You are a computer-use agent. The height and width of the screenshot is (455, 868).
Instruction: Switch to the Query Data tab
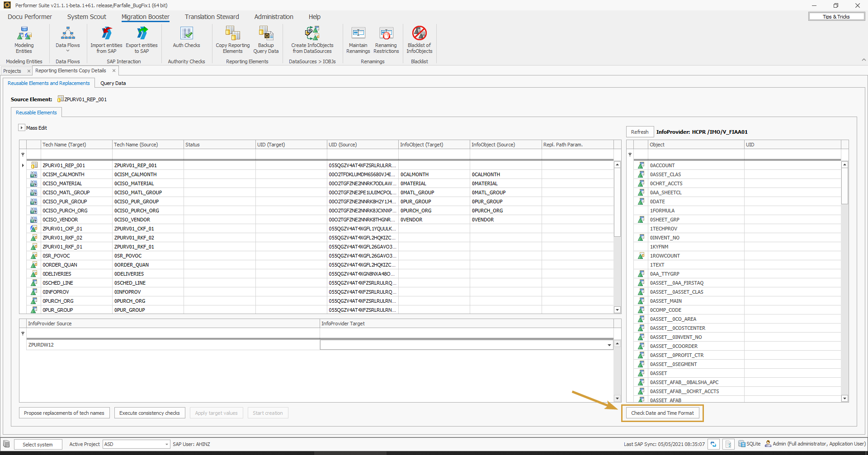113,83
